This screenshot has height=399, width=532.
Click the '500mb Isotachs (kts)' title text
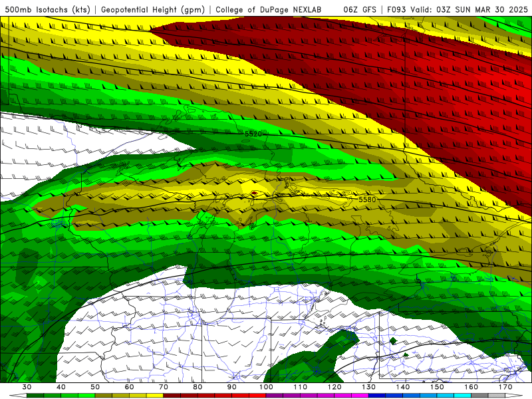click(x=47, y=10)
